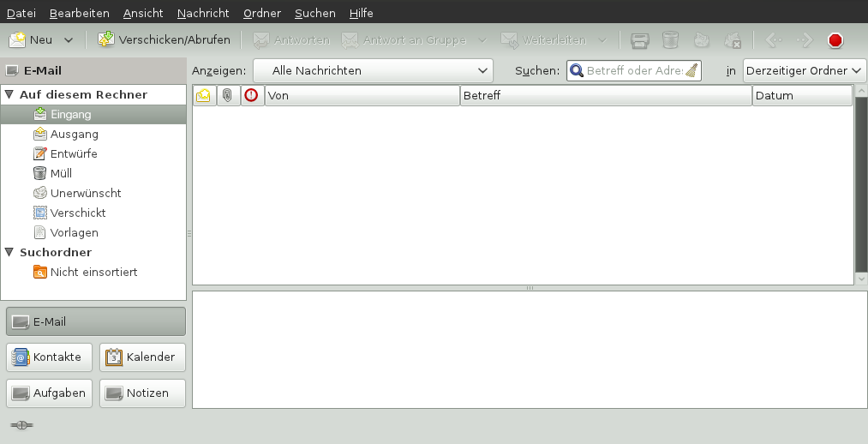Switch to the Kalender view
This screenshot has height=444, width=868.
pos(142,357)
